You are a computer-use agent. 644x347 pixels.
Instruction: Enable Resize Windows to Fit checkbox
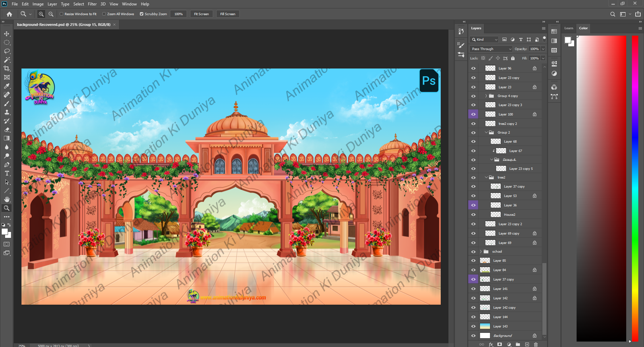pos(62,14)
